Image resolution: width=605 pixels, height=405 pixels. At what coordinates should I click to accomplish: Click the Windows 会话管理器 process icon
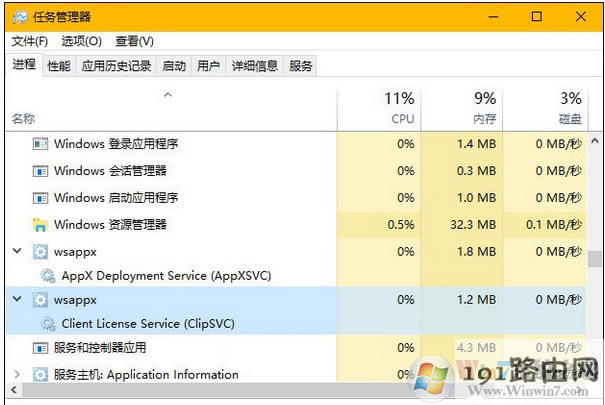[40, 171]
